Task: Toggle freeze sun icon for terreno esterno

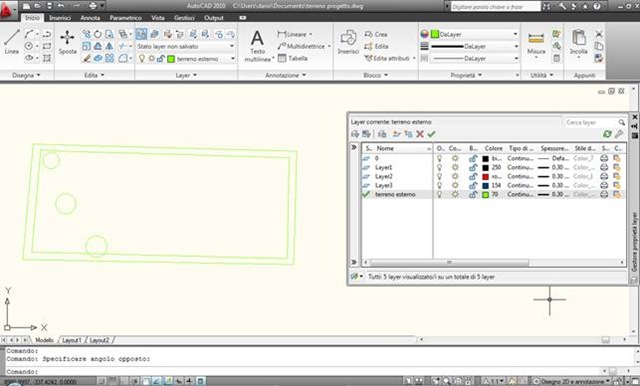Action: pyautogui.click(x=455, y=194)
